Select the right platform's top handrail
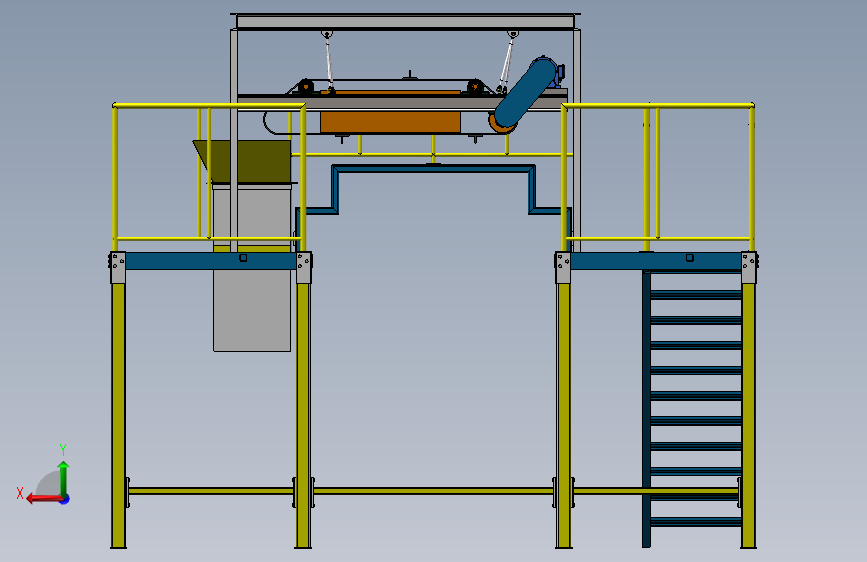This screenshot has height=562, width=867. [x=658, y=105]
